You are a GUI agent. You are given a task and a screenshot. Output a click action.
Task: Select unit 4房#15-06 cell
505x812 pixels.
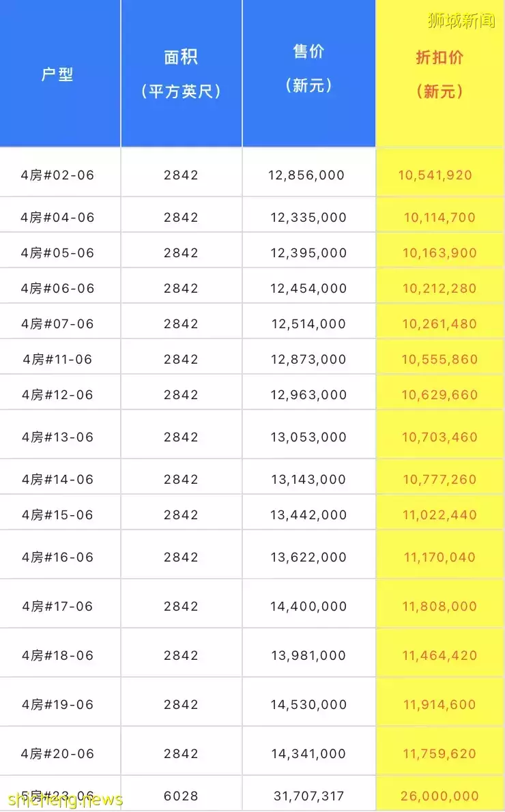pos(57,515)
